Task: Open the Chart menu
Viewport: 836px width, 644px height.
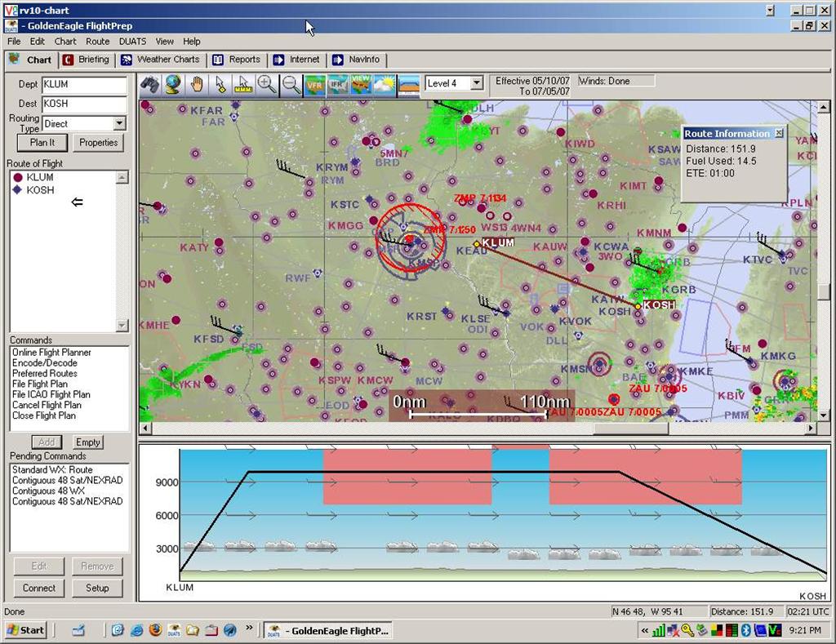Action: click(x=65, y=41)
